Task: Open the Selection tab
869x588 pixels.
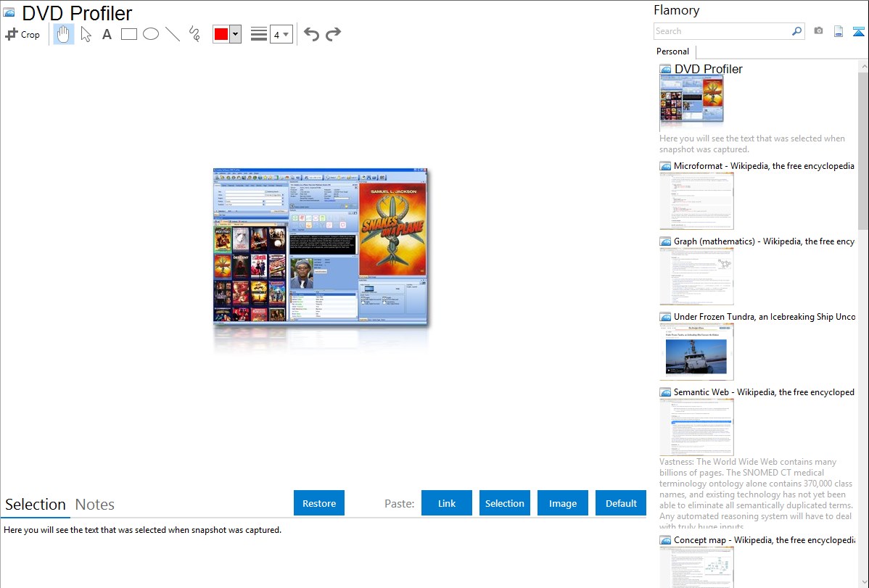Action: pyautogui.click(x=36, y=505)
